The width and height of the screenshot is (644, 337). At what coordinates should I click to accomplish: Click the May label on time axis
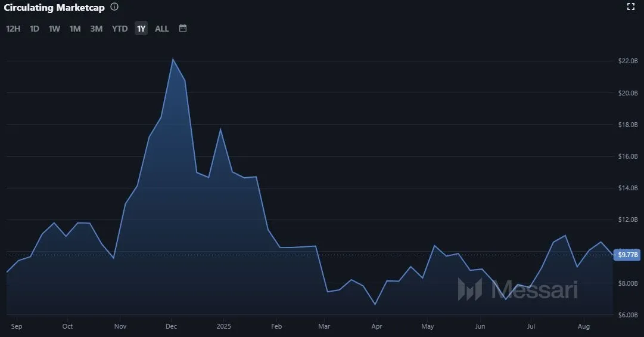click(428, 326)
